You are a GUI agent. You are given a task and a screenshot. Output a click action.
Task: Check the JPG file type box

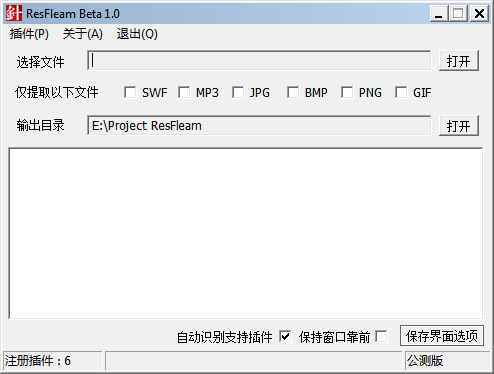click(x=238, y=92)
